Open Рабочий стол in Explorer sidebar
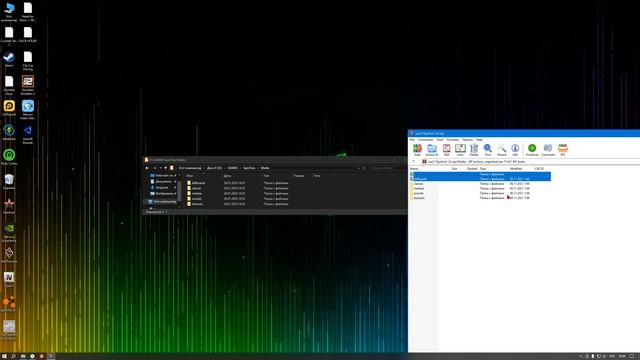Image resolution: width=640 pixels, height=360 pixels. pyautogui.click(x=163, y=176)
